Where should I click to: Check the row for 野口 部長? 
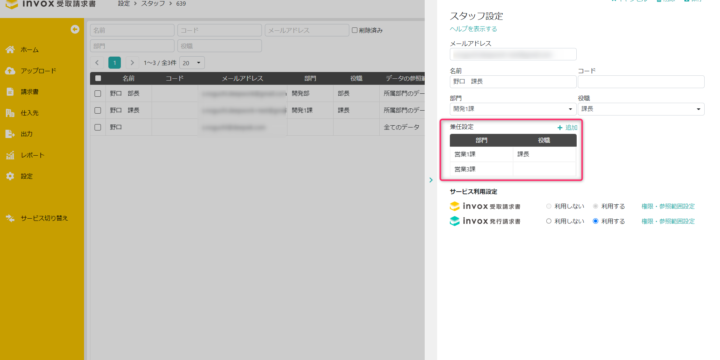[x=97, y=93]
